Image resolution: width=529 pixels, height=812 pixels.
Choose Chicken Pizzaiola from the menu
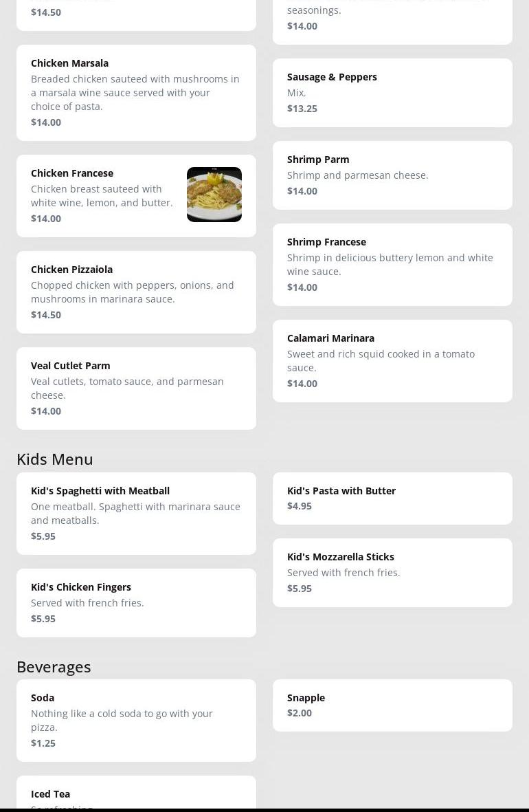(136, 292)
